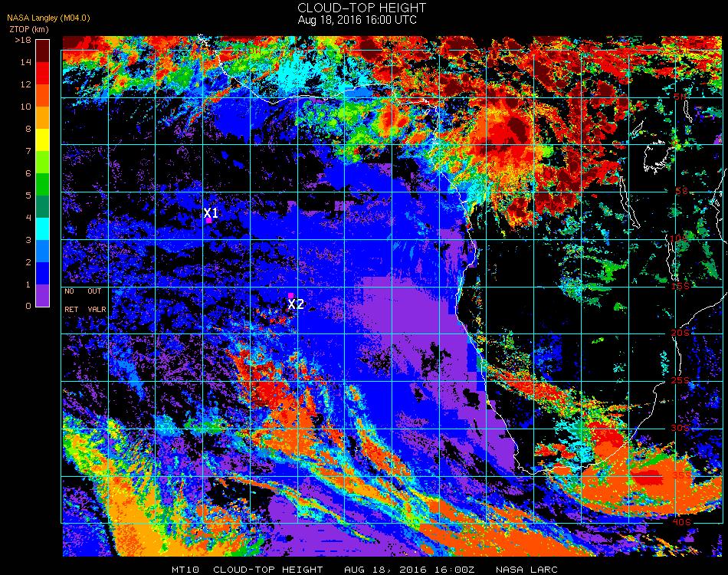Click the deep blue 1–2 km legend swatch

tap(43, 274)
